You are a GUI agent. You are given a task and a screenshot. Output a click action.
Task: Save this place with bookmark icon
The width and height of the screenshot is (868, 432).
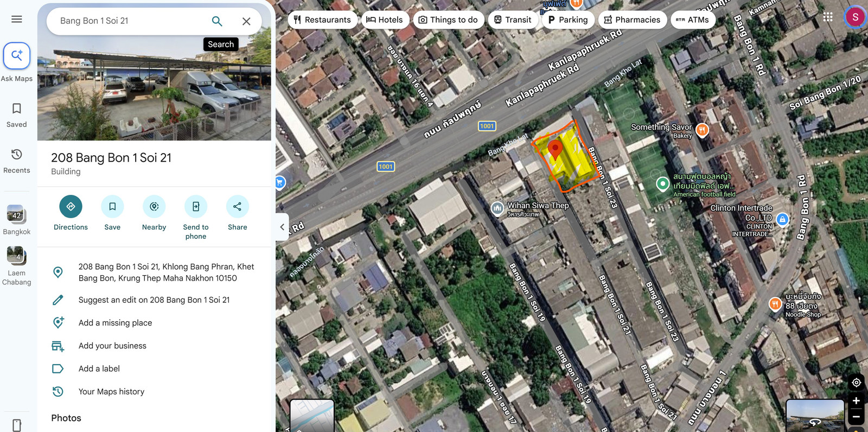[x=112, y=206]
